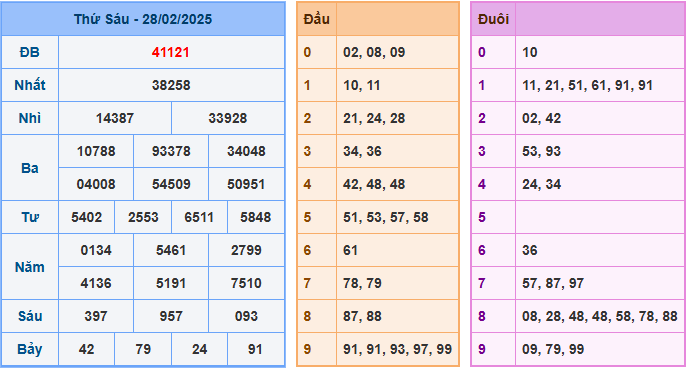This screenshot has height=369, width=688.
Task: Click Ba prize number 34048
Action: coord(246,151)
